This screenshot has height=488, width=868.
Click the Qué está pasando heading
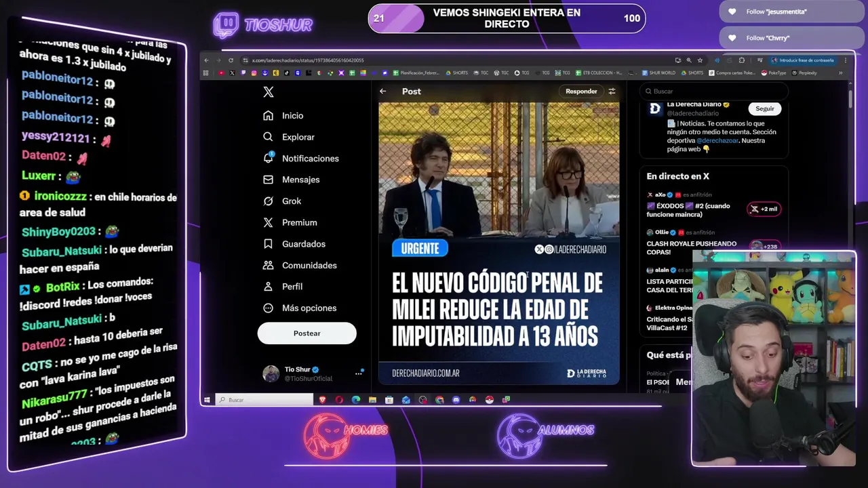point(668,354)
